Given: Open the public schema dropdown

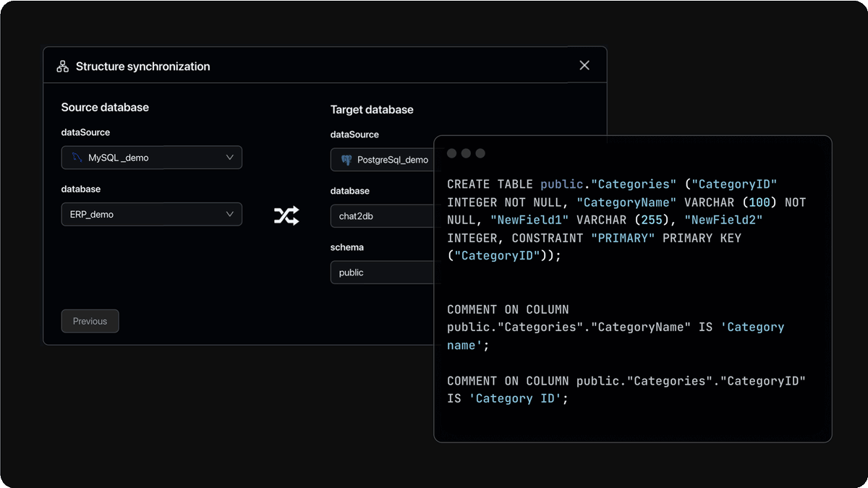Looking at the screenshot, I should tap(383, 273).
